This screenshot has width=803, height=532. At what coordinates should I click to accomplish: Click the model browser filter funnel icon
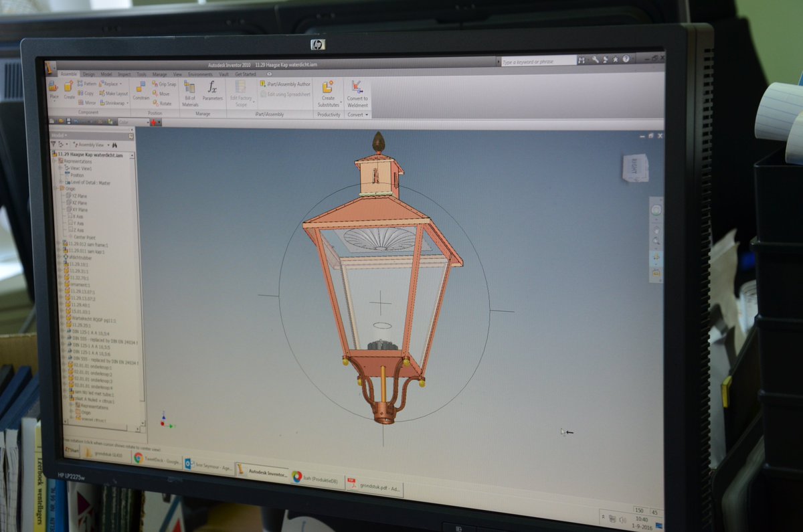tap(54, 144)
